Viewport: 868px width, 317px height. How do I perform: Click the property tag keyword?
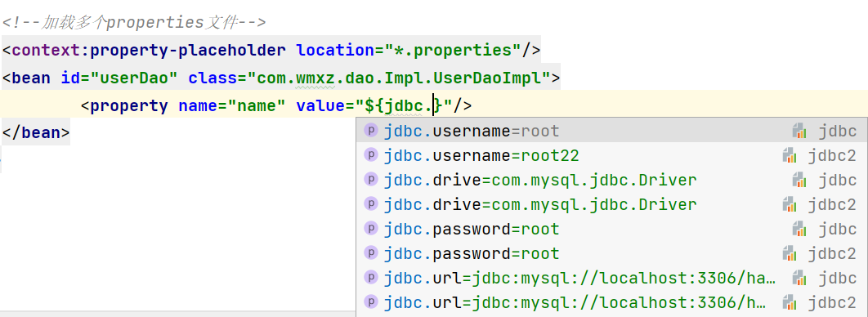pos(129,105)
